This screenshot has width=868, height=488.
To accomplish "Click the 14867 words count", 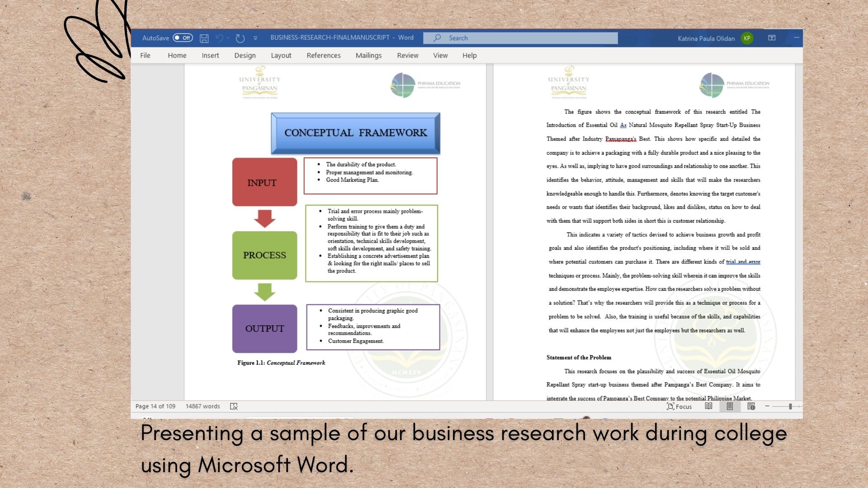I will click(x=203, y=406).
